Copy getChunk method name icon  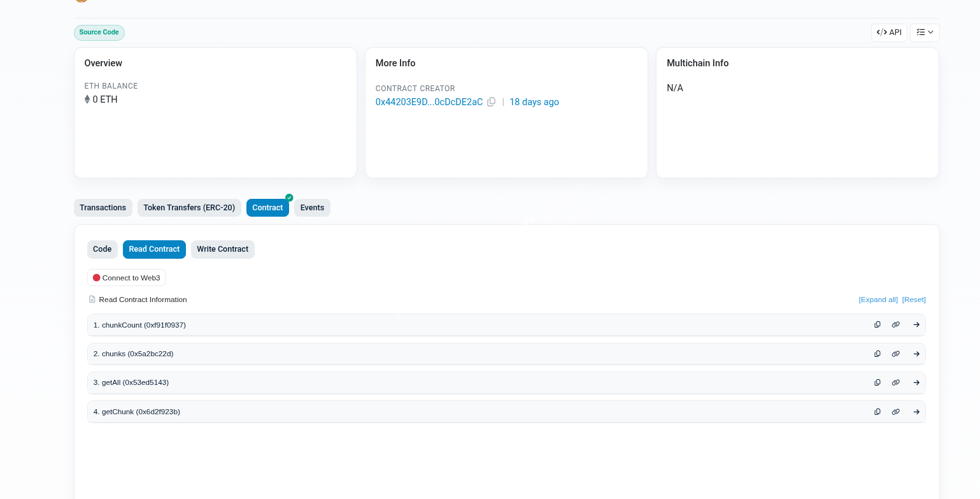[877, 412]
